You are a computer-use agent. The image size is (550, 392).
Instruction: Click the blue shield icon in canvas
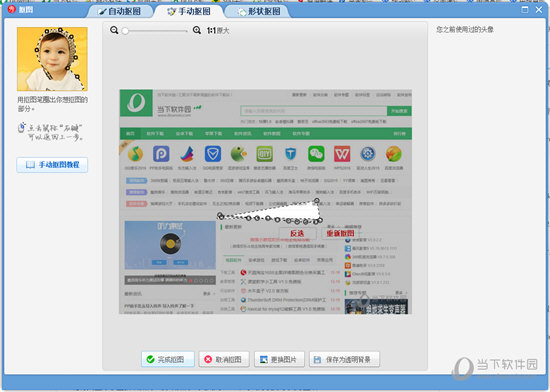coord(213,154)
